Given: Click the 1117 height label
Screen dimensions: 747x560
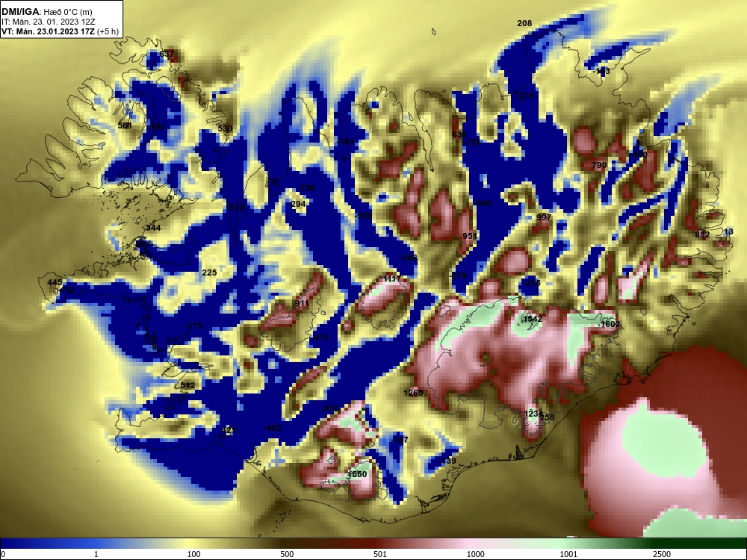Looking at the screenshot, I should [x=392, y=279].
